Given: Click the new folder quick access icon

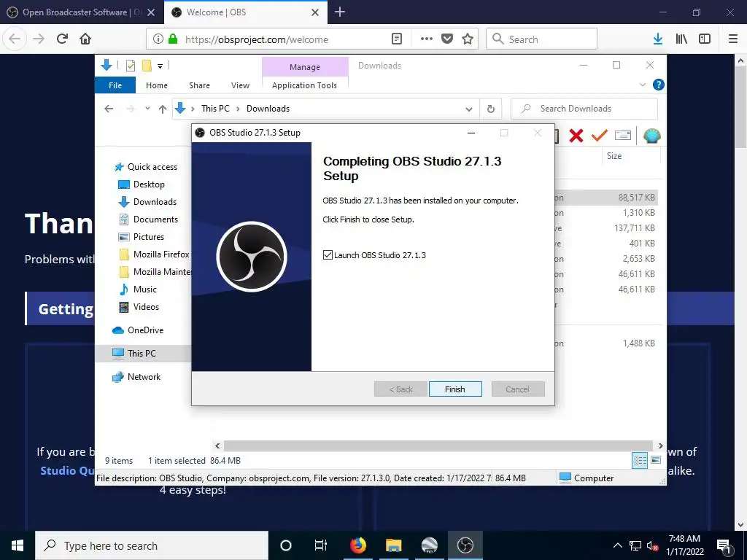Looking at the screenshot, I should point(146,66).
